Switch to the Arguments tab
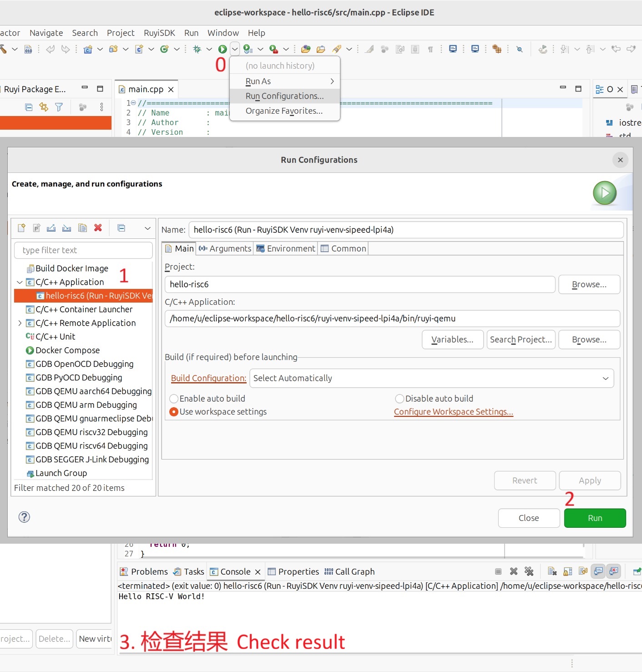 225,248
